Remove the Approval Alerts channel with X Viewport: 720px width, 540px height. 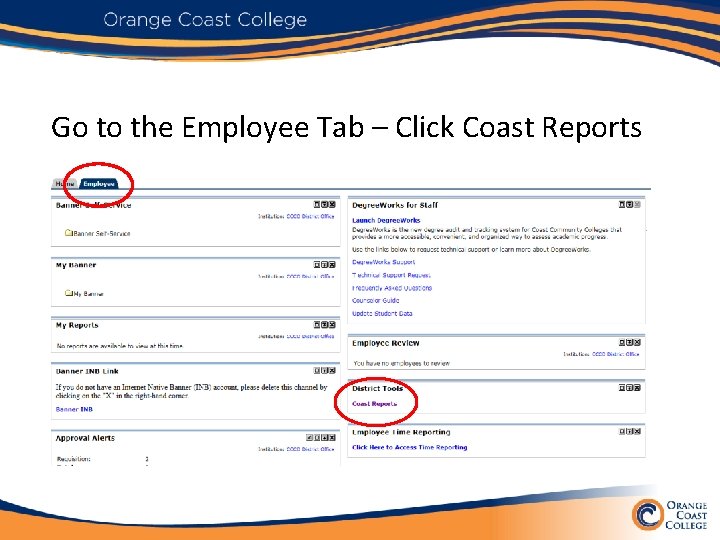(332, 438)
